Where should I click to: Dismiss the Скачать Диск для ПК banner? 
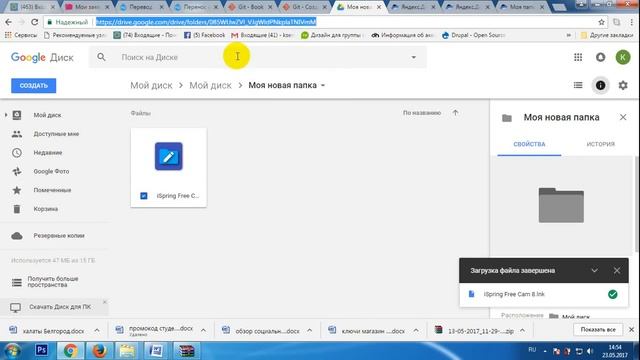point(104,302)
